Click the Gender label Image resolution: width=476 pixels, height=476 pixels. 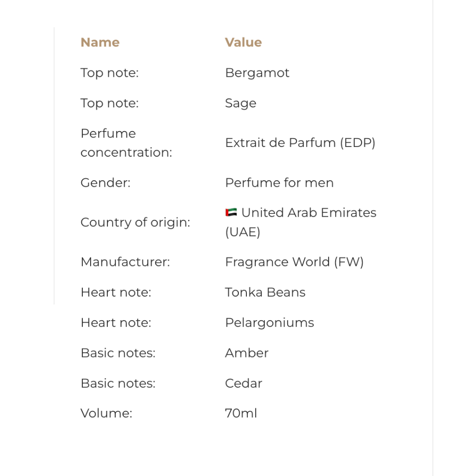(106, 183)
